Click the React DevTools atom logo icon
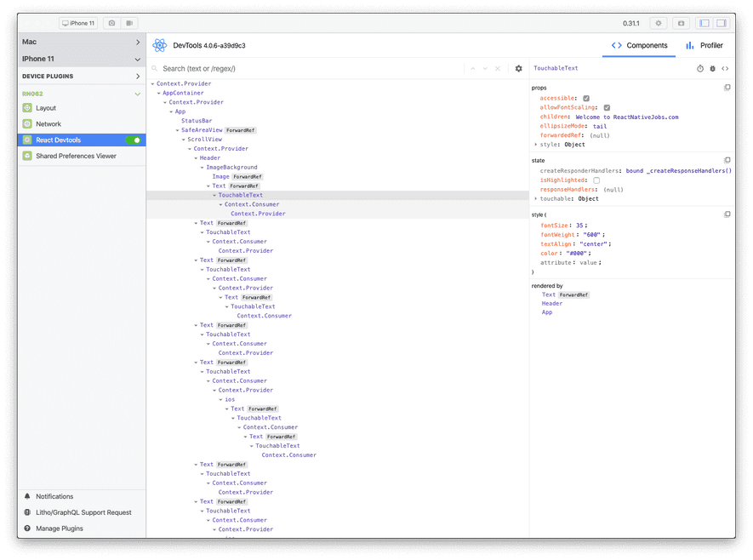753x560 pixels. [158, 45]
